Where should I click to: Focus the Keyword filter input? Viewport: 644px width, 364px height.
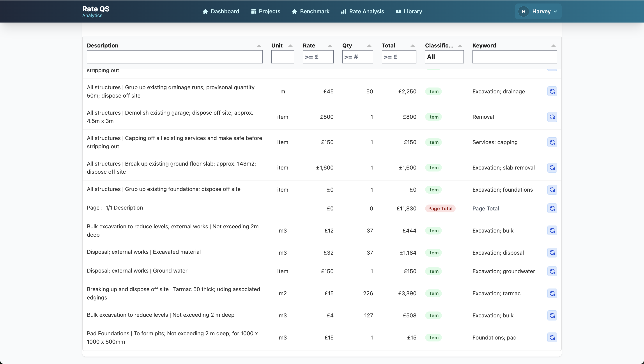pos(515,57)
